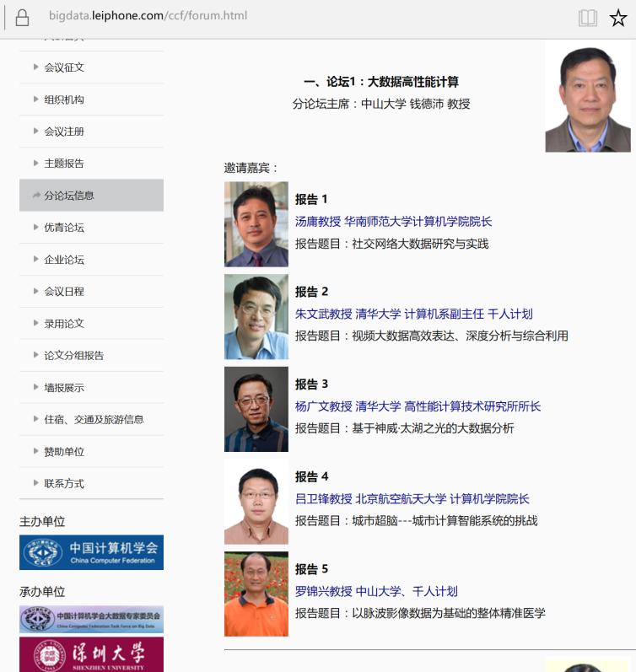Go to 会议日程 in sidebar

pyautogui.click(x=91, y=292)
